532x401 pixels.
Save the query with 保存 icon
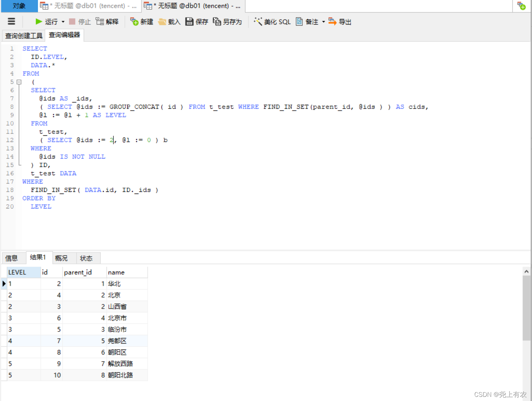click(196, 21)
